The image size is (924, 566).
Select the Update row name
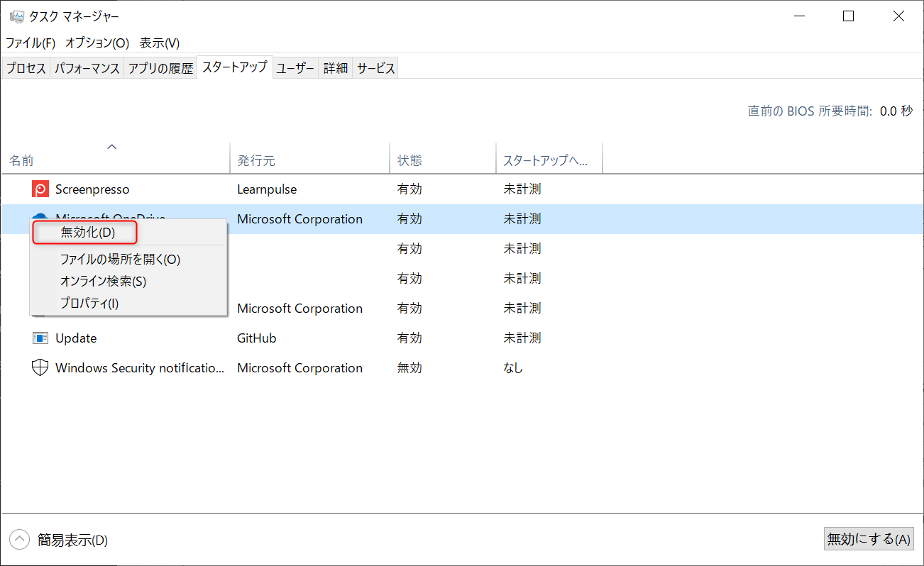pos(76,338)
